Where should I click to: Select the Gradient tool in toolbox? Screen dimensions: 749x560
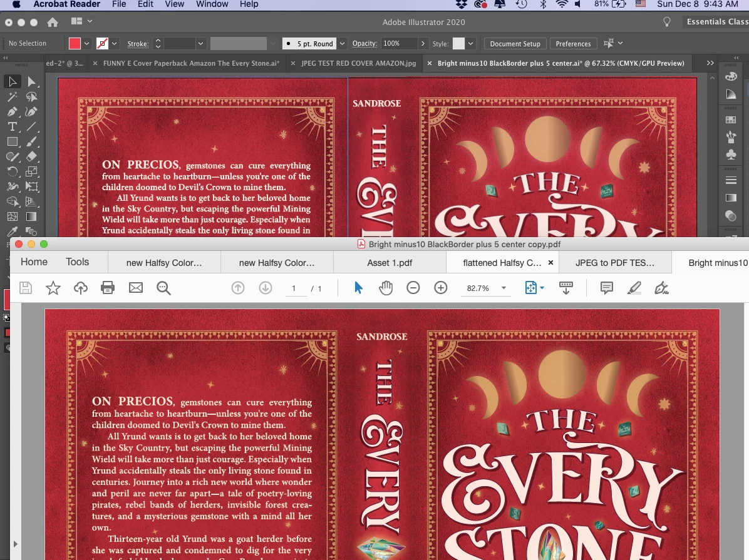31,216
